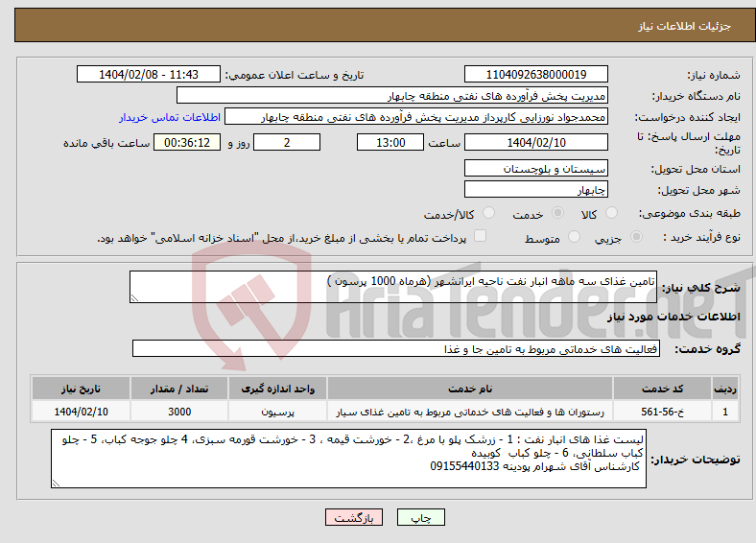Select the خدمت radio button
Viewport: 756px width, 543px height.
pos(557,213)
